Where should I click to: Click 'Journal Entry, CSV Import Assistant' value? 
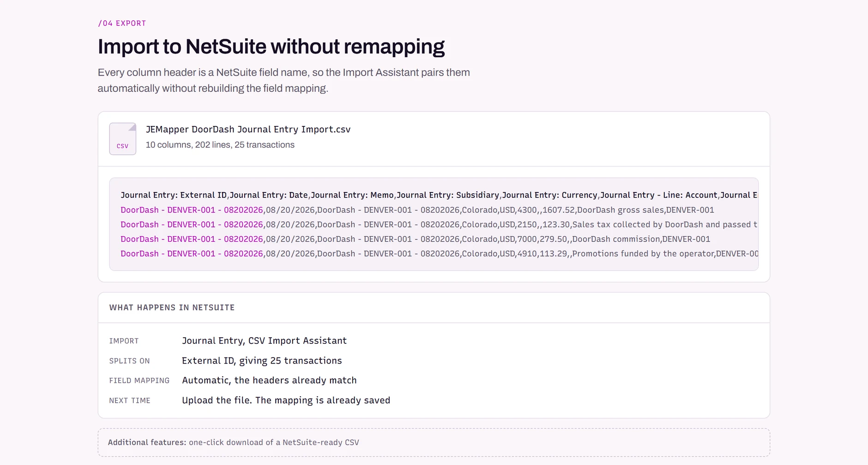point(264,341)
